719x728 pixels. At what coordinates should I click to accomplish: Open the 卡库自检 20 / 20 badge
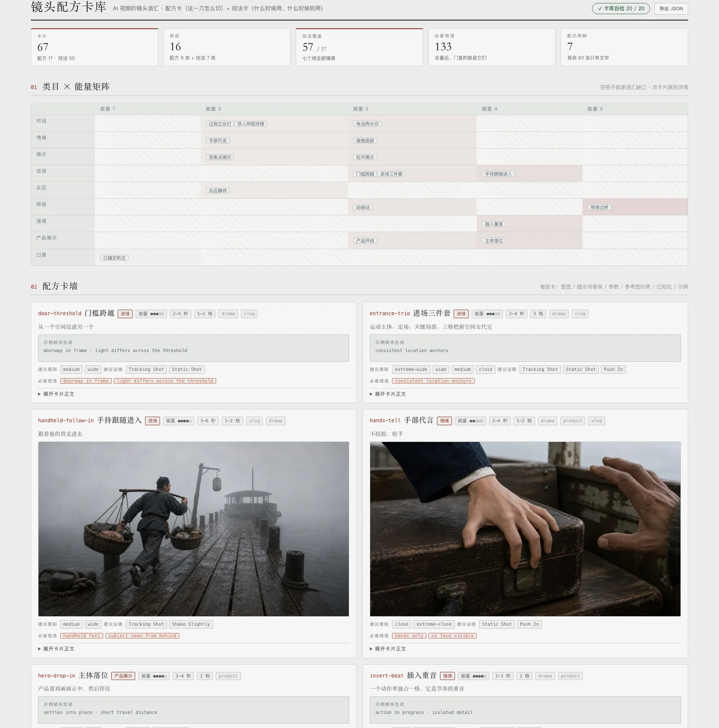[621, 9]
